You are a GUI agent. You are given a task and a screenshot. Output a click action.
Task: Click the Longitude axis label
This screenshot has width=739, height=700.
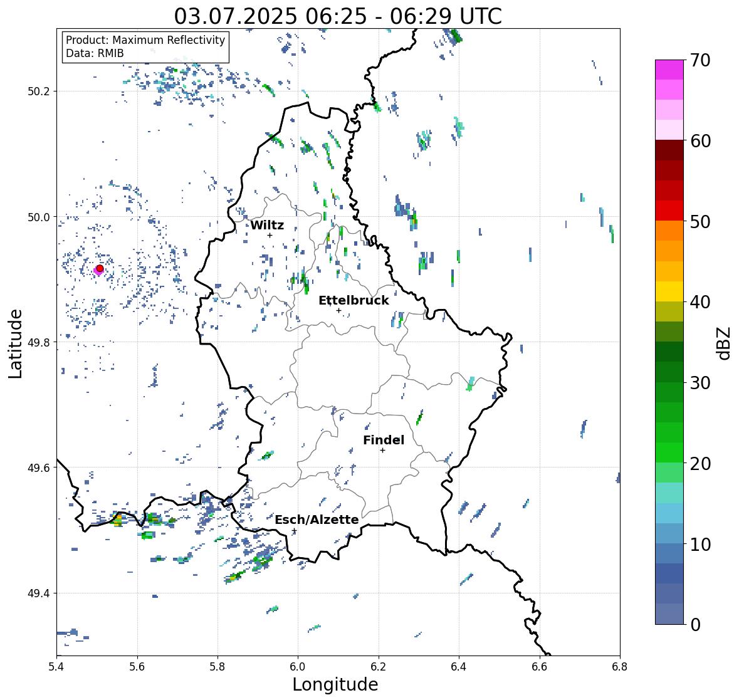coord(335,684)
